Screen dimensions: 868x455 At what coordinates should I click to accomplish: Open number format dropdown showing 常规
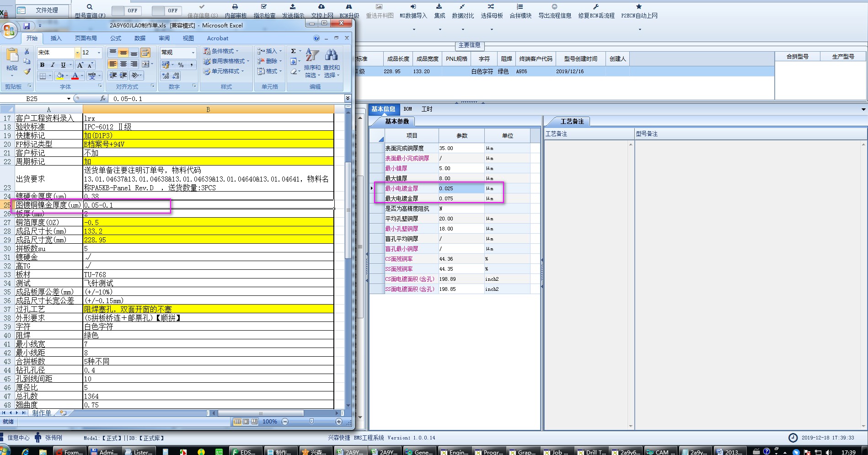[x=193, y=53]
